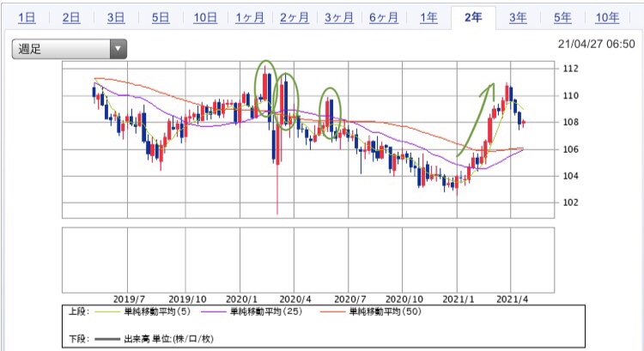Open the 週足 candle interval dropdown
Image resolution: width=644 pixels, height=351 pixels.
69,49
